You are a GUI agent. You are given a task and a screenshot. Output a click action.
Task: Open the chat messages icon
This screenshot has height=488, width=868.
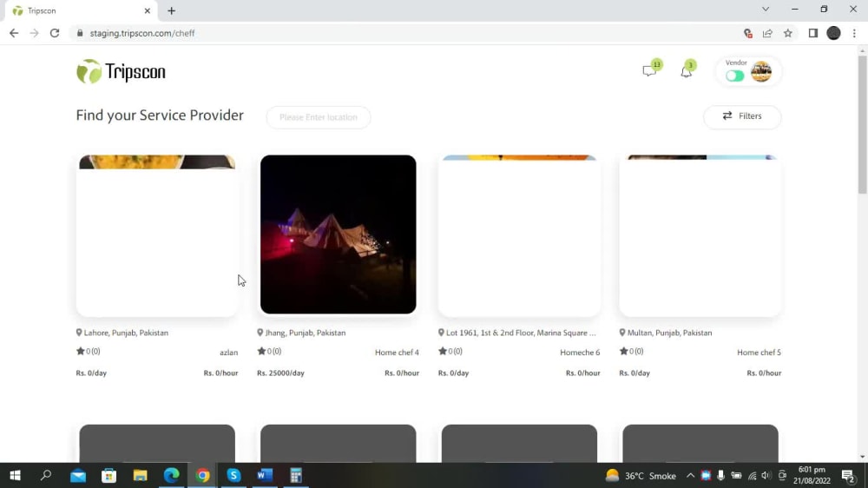tap(649, 71)
